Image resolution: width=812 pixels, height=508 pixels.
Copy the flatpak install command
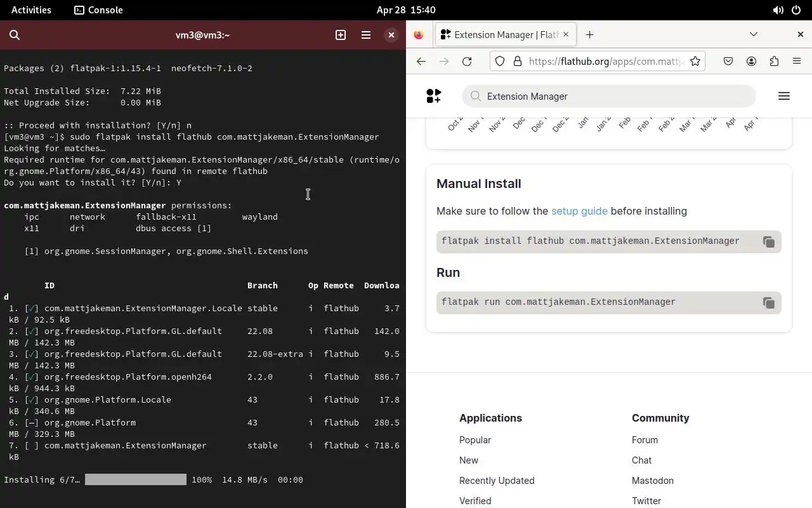tap(768, 242)
